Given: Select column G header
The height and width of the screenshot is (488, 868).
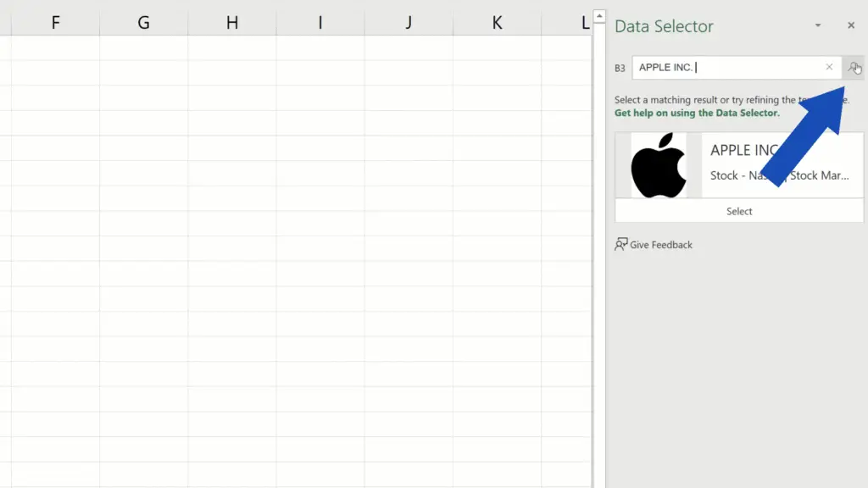Looking at the screenshot, I should (x=143, y=23).
